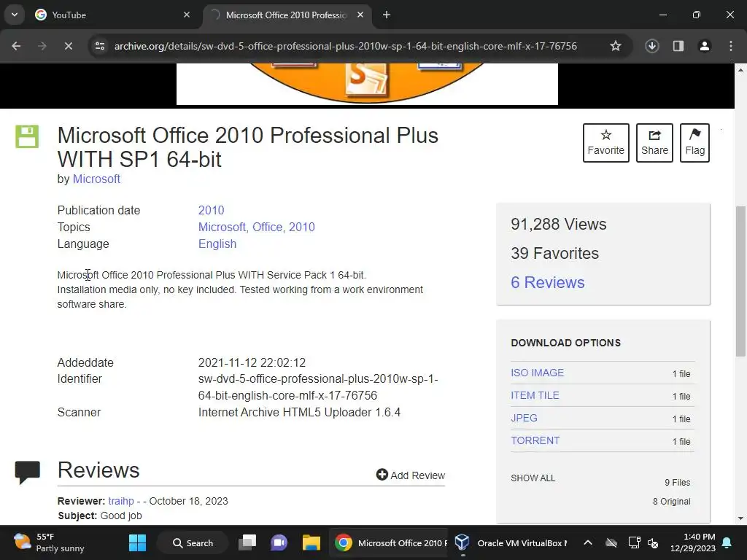747x560 pixels.
Task: Open Task View icon on taskbar
Action: pyautogui.click(x=247, y=542)
